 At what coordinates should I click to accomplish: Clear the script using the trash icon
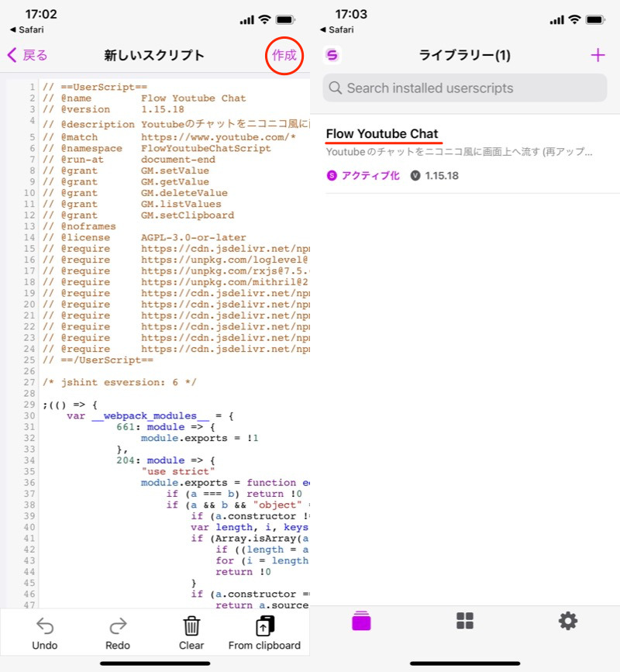pos(191,625)
